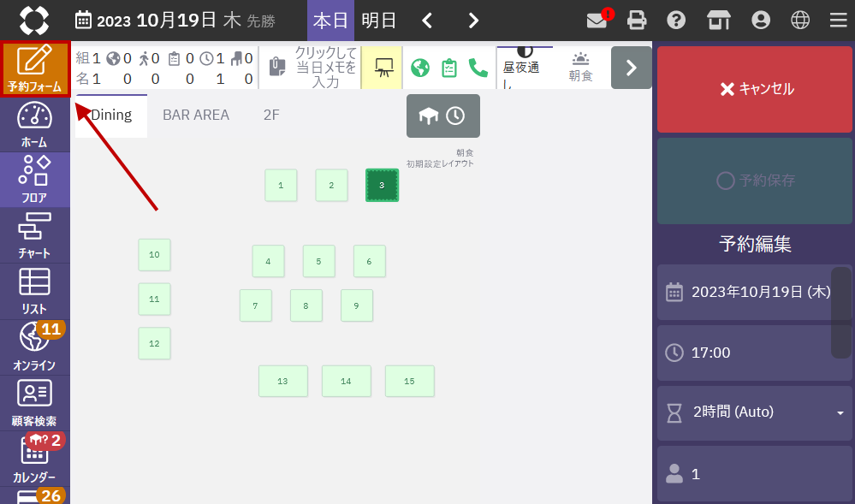Open the カレンダー calendar view
The image size is (855, 504).
[35, 459]
